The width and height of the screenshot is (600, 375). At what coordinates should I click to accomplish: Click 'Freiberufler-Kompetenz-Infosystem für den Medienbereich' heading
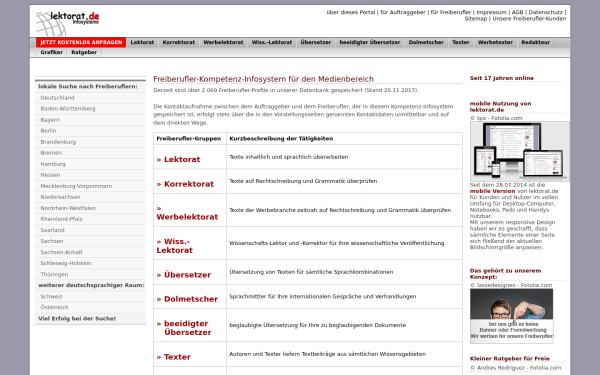click(x=263, y=79)
